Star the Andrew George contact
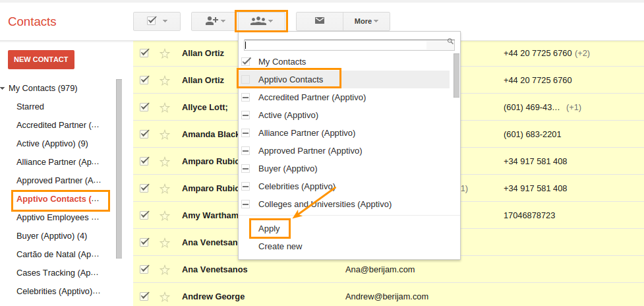Viewport: 644px width, 306px height. pos(165,297)
